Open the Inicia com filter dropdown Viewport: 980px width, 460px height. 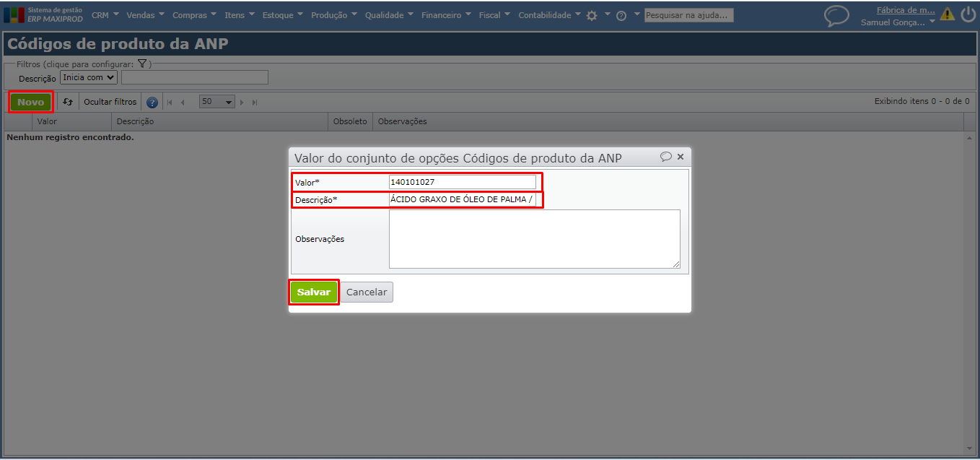[x=89, y=77]
